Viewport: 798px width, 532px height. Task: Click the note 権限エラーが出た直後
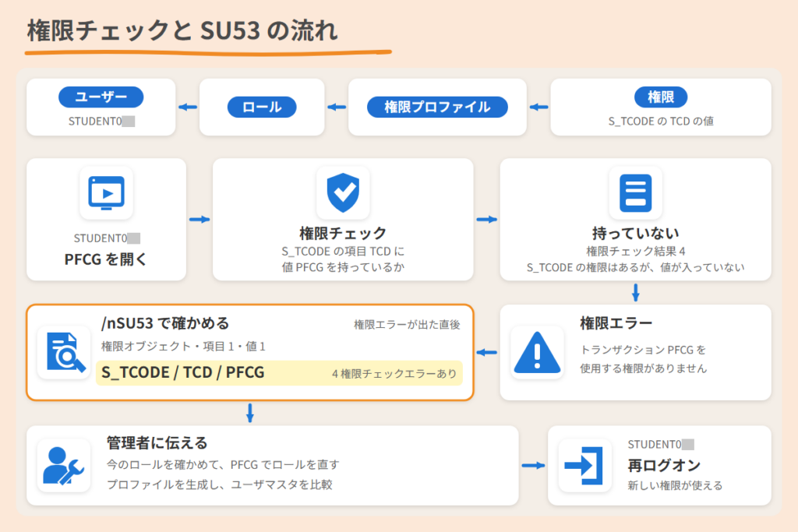(407, 325)
